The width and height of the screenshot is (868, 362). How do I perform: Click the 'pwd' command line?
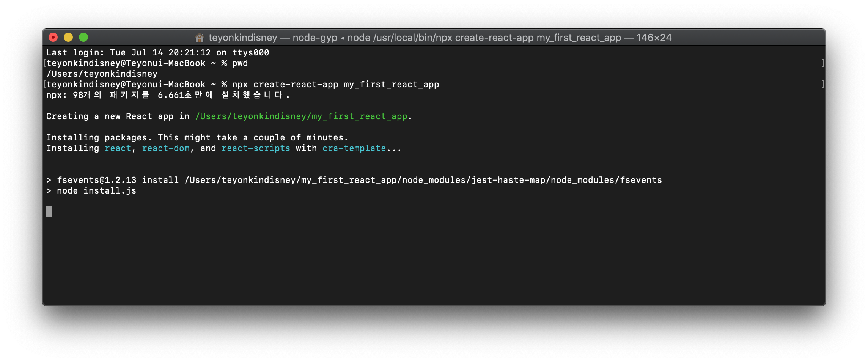[x=147, y=63]
